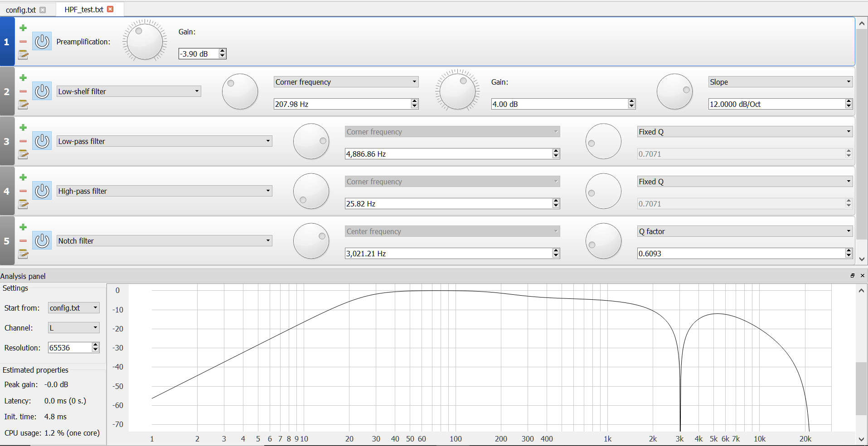Select row 1 Preamplification number handle
Image resolution: width=868 pixels, height=446 pixels.
pyautogui.click(x=7, y=42)
